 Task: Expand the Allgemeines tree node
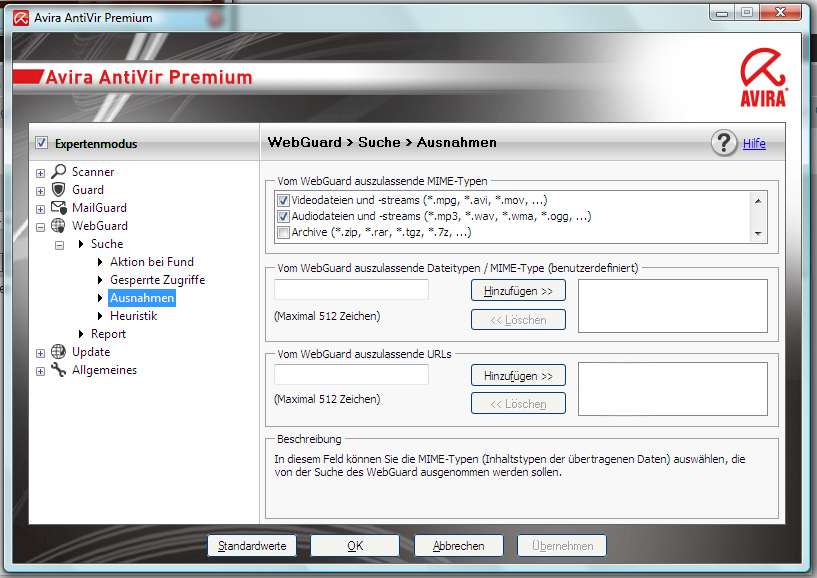pyautogui.click(x=41, y=370)
